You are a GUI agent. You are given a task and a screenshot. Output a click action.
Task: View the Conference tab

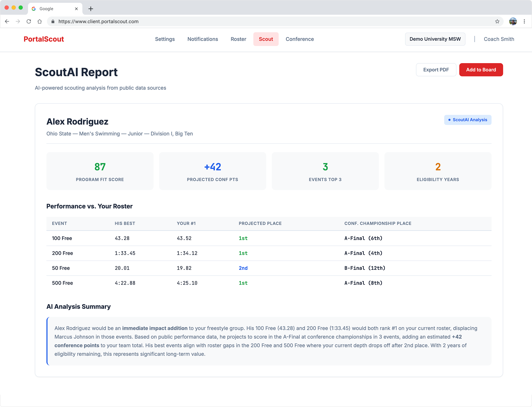click(x=300, y=39)
